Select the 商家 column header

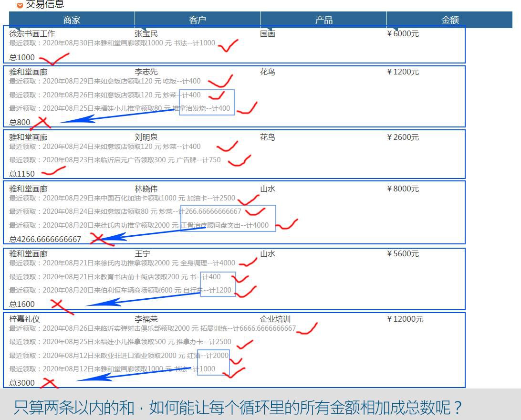[x=72, y=20]
